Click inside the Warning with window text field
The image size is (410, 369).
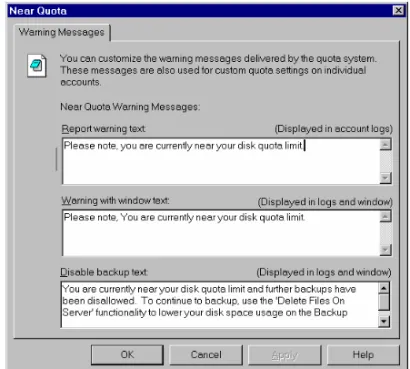221,233
